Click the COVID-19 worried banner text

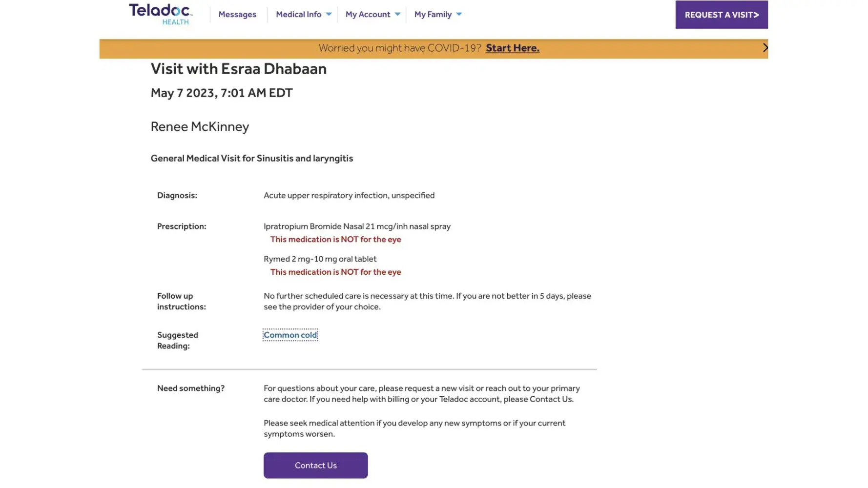pyautogui.click(x=400, y=48)
